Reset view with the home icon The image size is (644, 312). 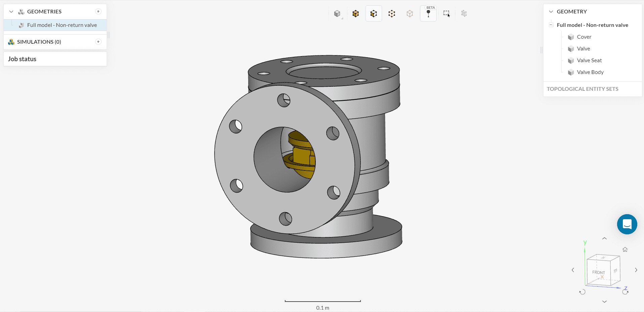click(x=625, y=249)
